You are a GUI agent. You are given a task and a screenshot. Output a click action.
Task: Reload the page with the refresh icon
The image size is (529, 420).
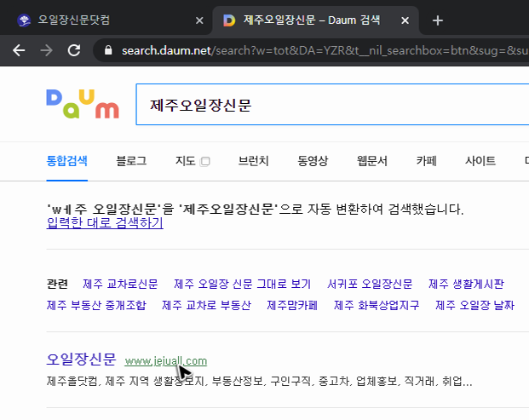click(74, 50)
